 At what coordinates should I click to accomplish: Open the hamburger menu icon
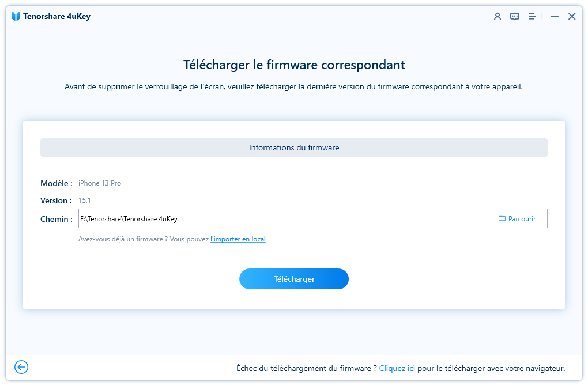532,17
